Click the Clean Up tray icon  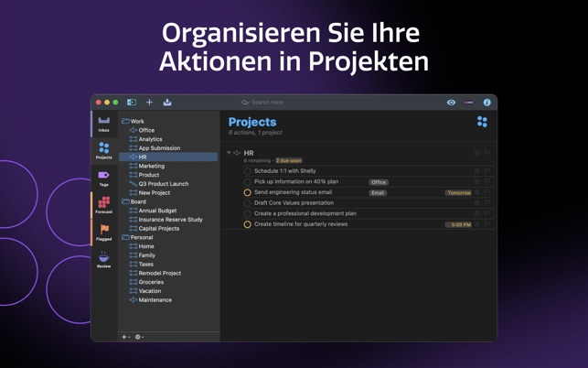167,103
